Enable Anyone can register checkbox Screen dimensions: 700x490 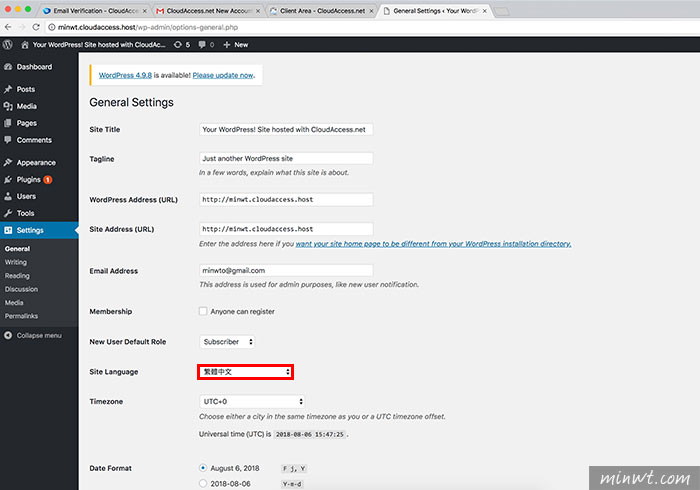(203, 311)
